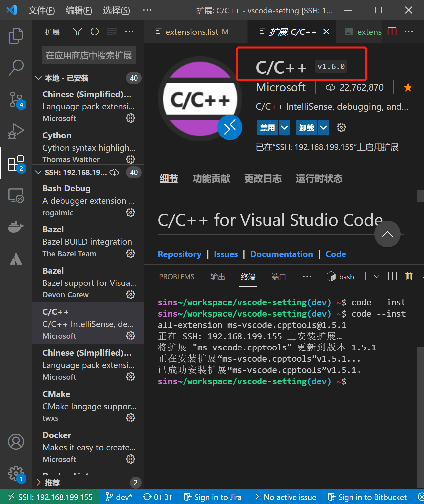The image size is (424, 504).
Task: Collapse the 本地 - 已安装 section
Action: 38,78
